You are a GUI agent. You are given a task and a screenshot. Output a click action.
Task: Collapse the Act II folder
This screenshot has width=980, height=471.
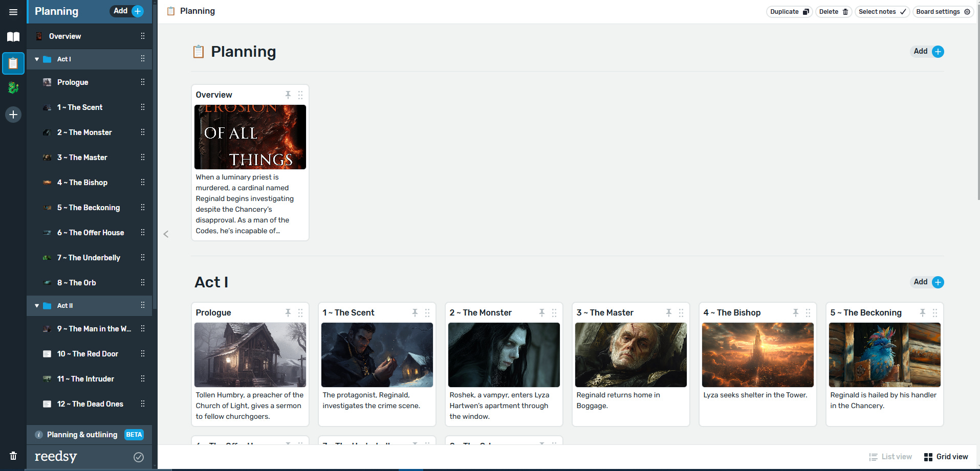pos(37,306)
